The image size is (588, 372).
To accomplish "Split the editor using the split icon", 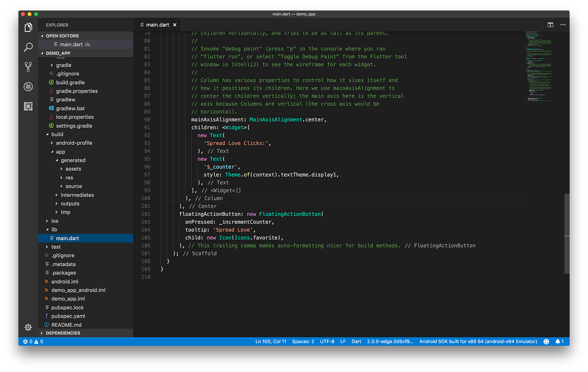I will click(550, 24).
